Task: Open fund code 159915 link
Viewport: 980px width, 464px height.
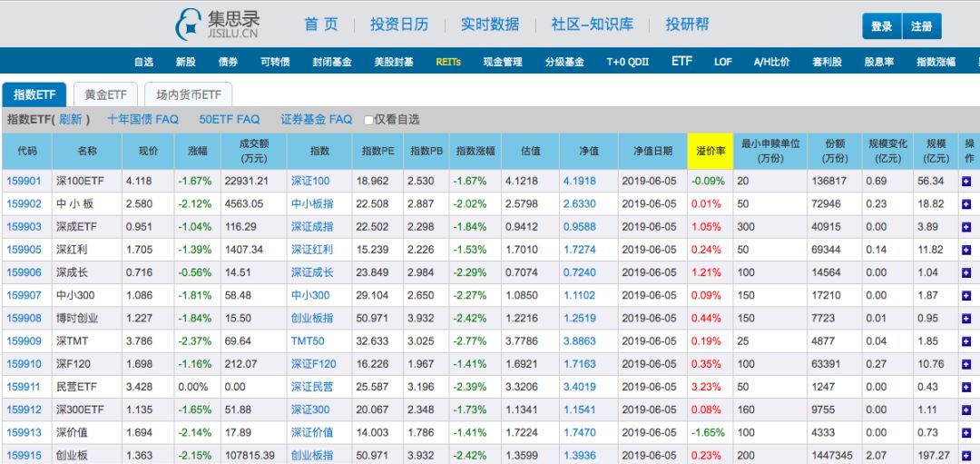Action: [24, 456]
